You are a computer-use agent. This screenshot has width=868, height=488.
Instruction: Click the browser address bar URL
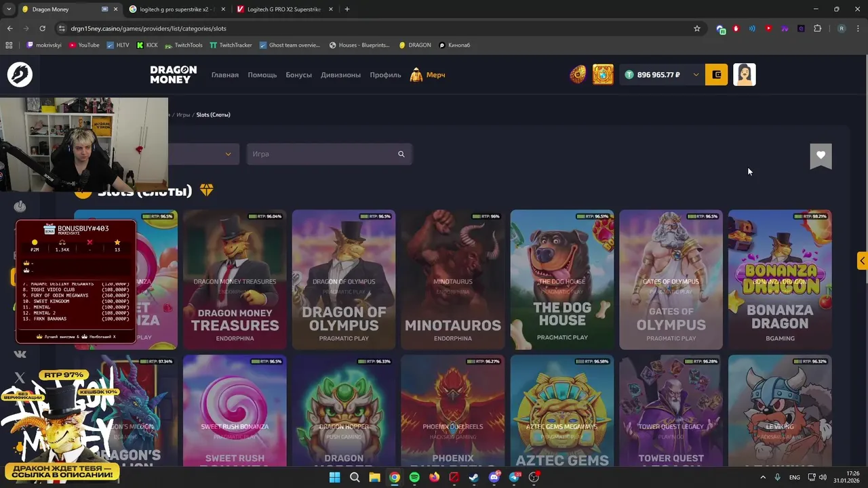coord(149,28)
